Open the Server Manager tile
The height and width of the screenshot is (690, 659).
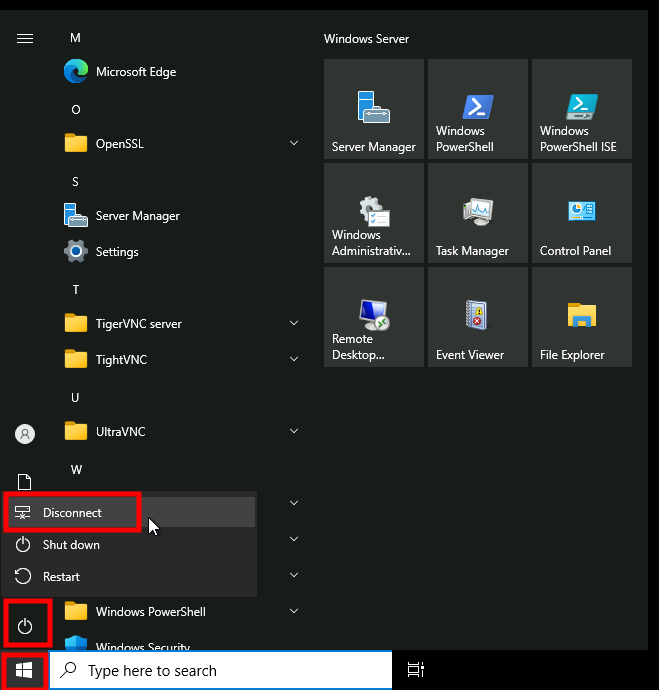click(373, 109)
